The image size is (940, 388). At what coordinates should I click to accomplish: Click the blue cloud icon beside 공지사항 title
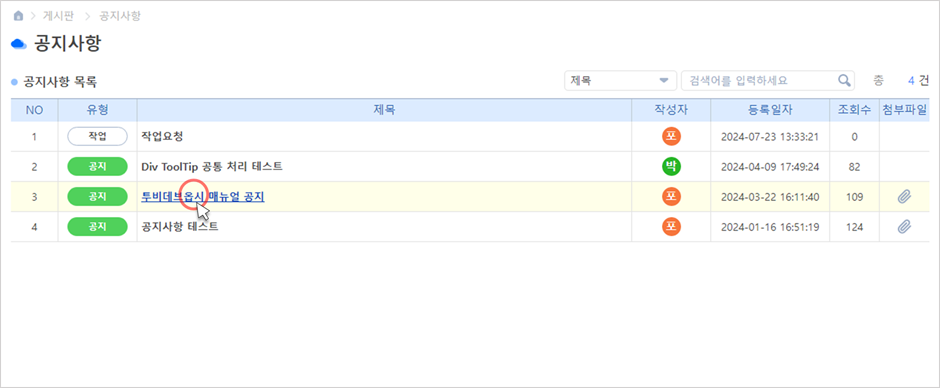pos(19,44)
